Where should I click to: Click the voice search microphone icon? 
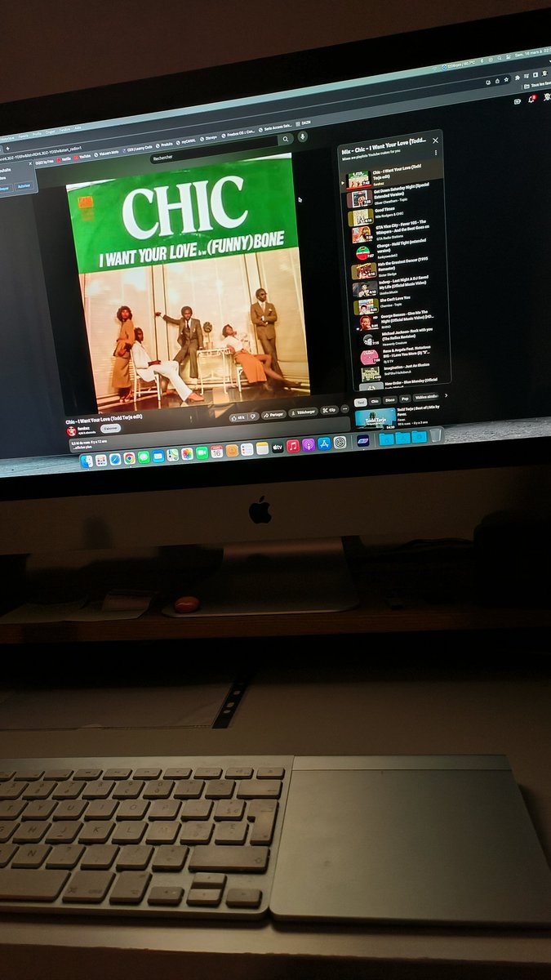[303, 136]
